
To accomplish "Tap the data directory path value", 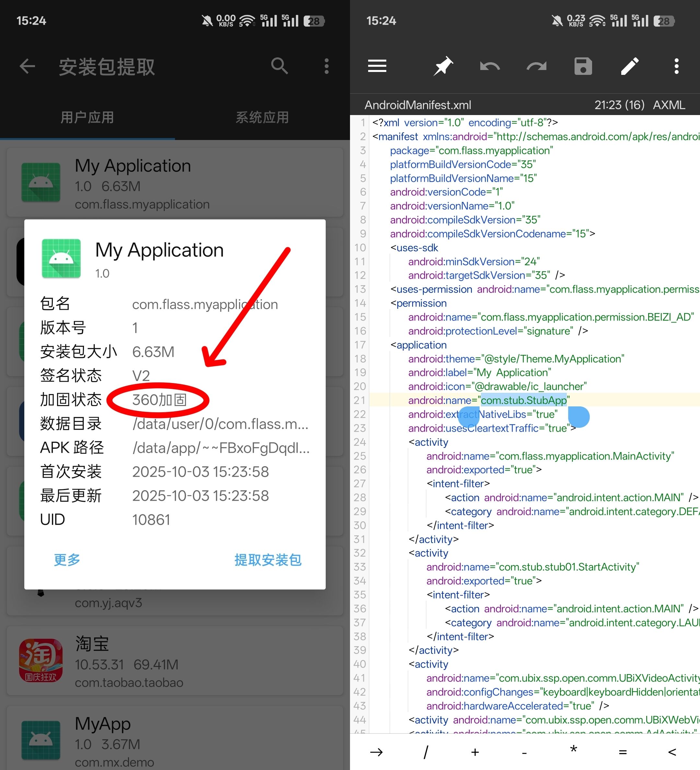I will 220,424.
